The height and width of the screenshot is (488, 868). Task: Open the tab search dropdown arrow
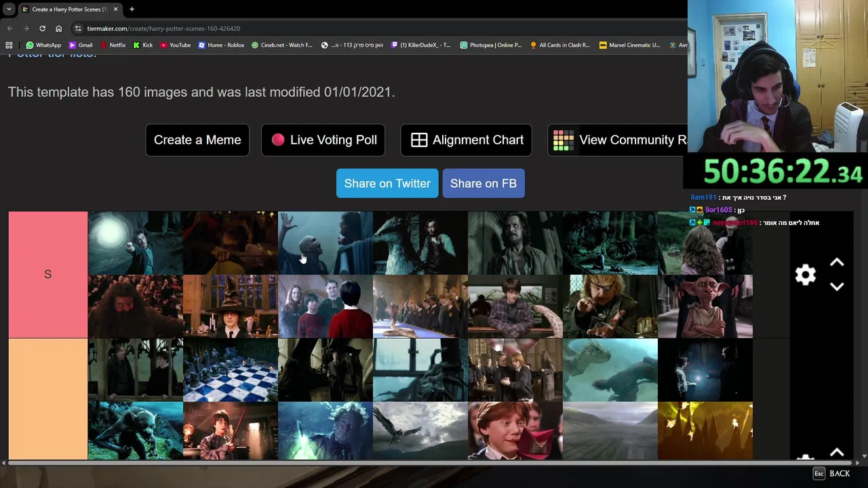pos(9,9)
